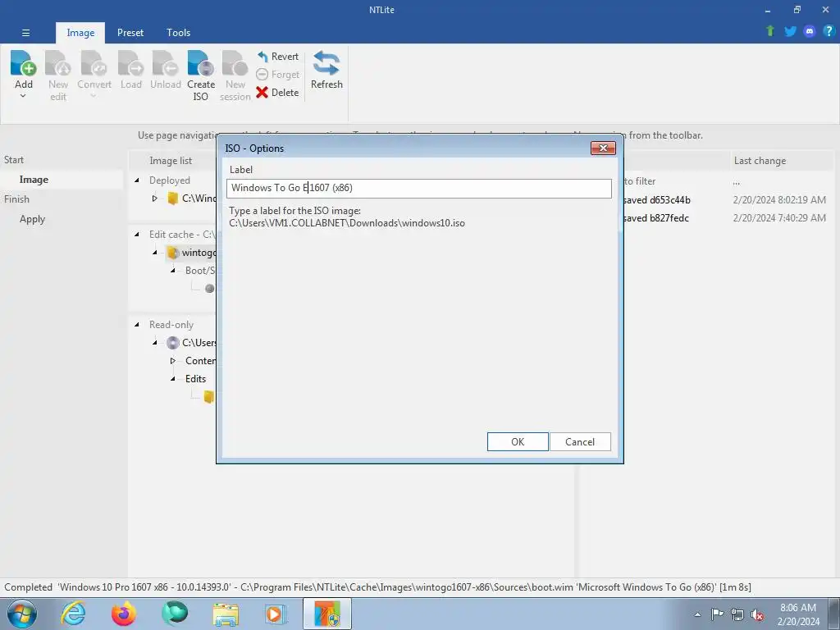Open the taskbar clock 8:06 AM

(798, 614)
